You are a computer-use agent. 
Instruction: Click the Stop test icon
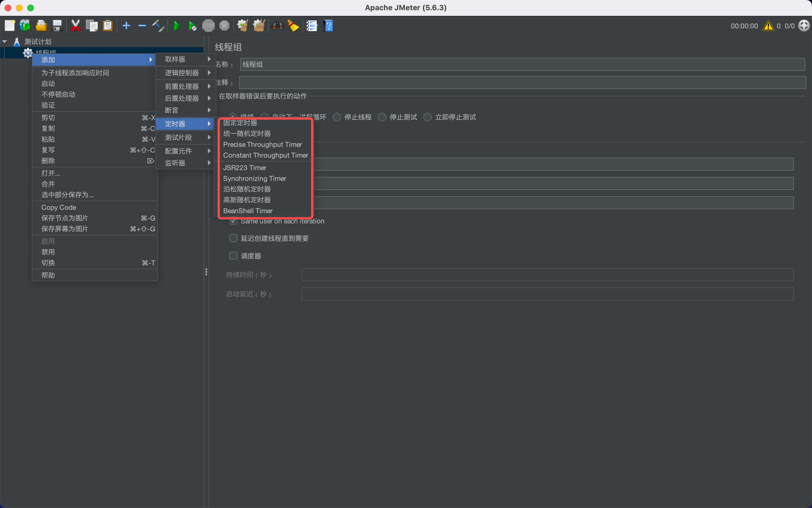click(x=208, y=26)
